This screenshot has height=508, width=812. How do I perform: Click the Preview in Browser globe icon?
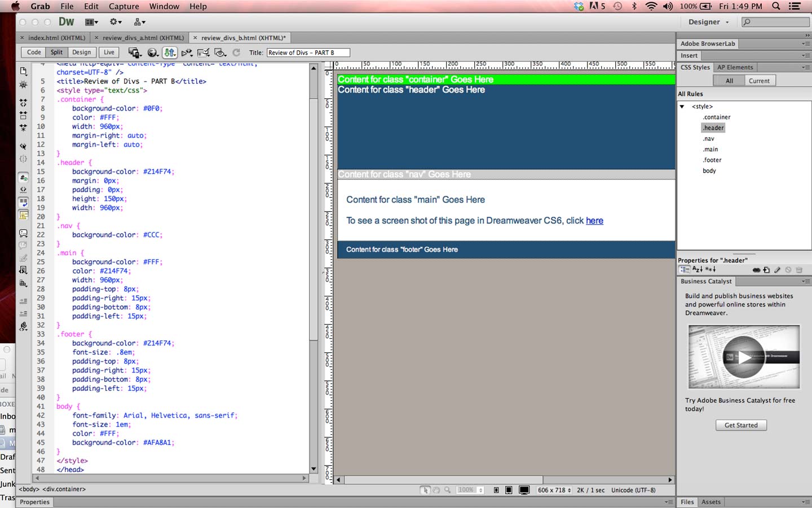coord(152,52)
